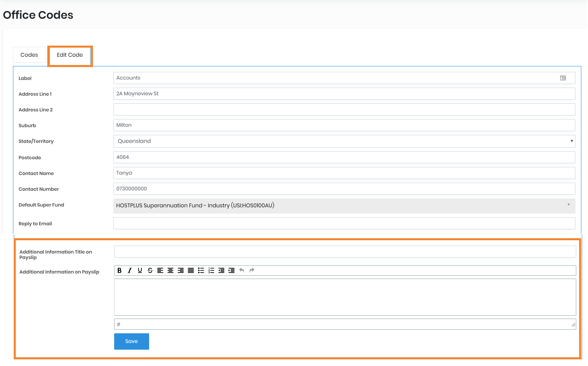Toggle bold formatting in payslip editor

tap(119, 270)
